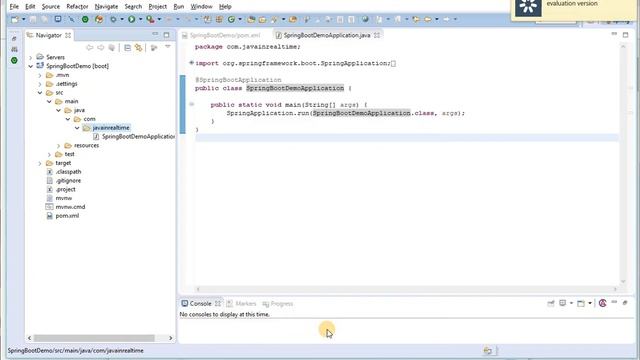Open the New wizard dropdown arrow
640x360 pixels.
pos(24,19)
